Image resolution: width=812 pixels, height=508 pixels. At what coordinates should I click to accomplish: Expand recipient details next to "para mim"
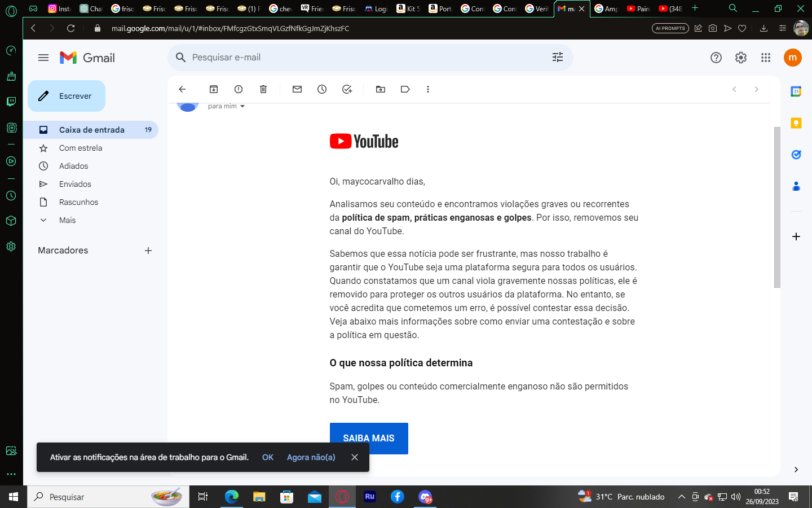[x=242, y=106]
